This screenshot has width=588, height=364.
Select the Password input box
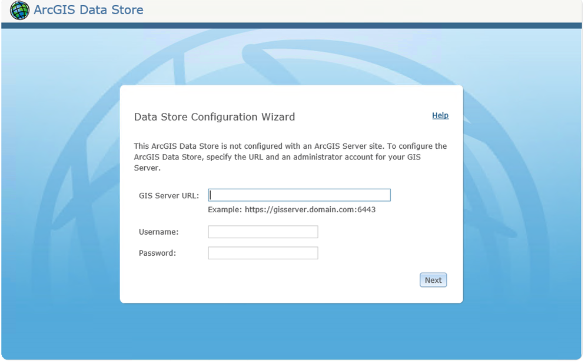[263, 253]
